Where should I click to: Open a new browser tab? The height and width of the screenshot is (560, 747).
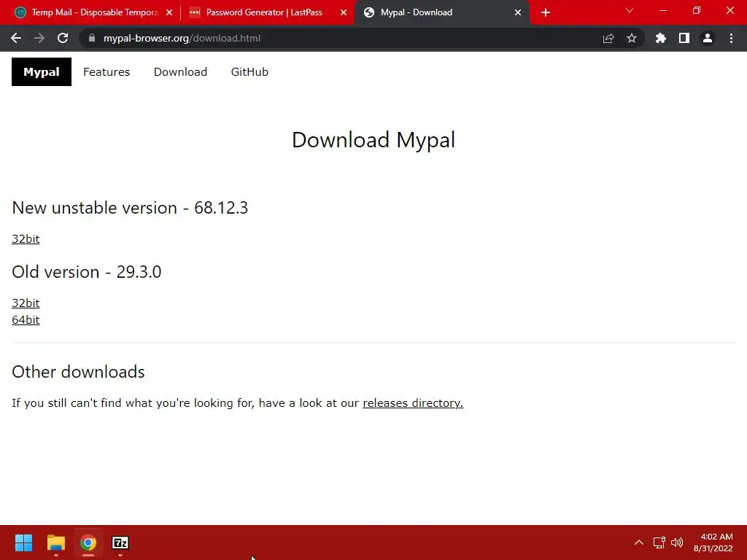[x=546, y=12]
